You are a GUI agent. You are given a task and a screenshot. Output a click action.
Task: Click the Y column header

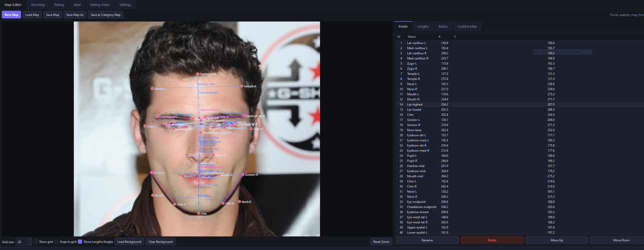tap(455, 36)
